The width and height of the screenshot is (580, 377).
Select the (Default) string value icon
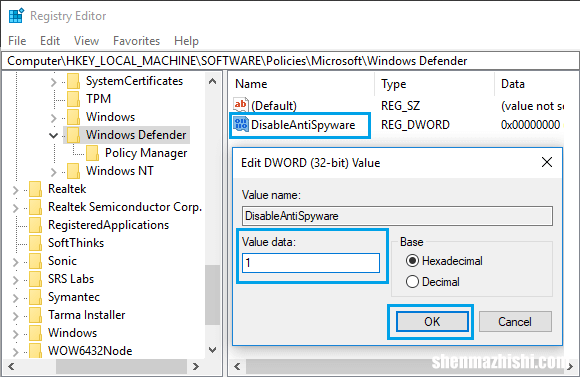coord(240,105)
